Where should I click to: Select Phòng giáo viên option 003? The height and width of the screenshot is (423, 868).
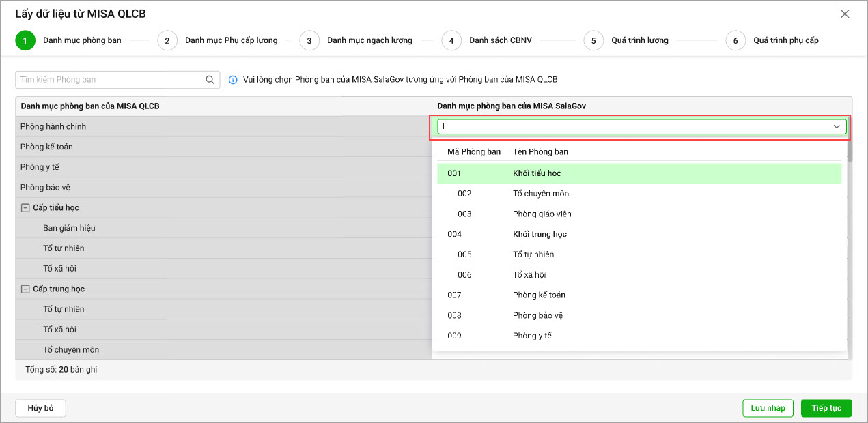tap(542, 214)
